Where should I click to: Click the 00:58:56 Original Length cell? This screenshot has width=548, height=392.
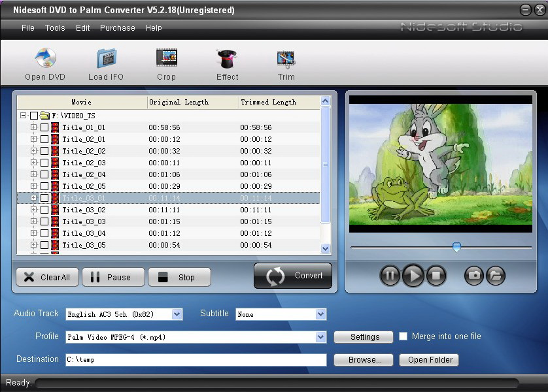164,127
